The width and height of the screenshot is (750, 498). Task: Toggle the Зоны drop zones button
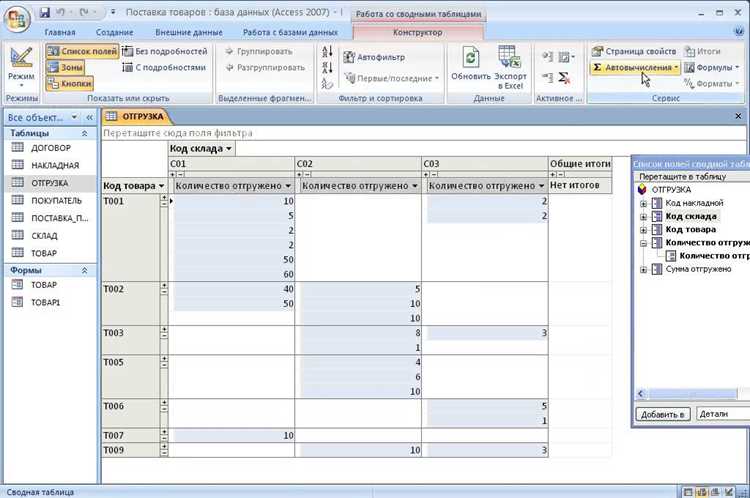pos(66,67)
